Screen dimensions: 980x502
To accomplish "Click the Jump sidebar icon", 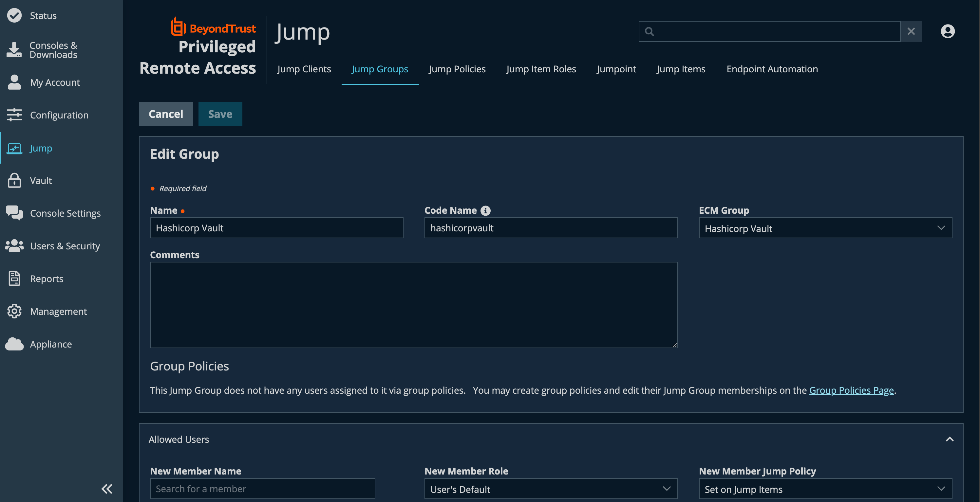I will [14, 148].
